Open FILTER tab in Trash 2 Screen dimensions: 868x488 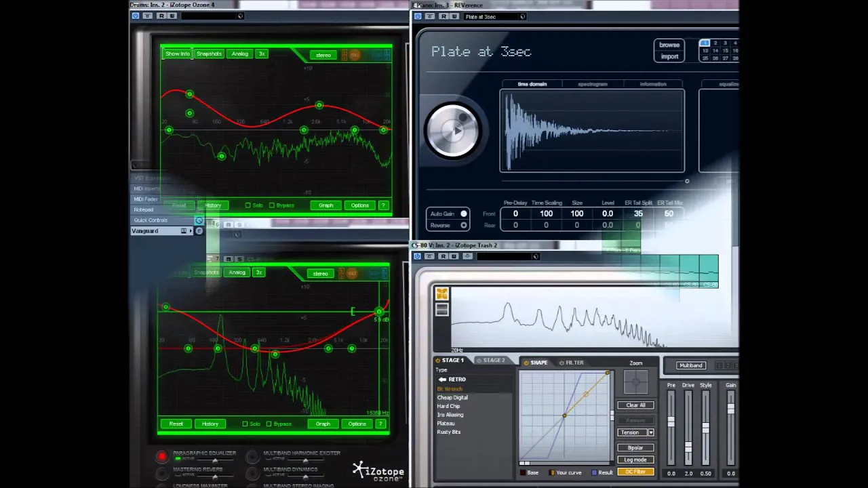571,363
